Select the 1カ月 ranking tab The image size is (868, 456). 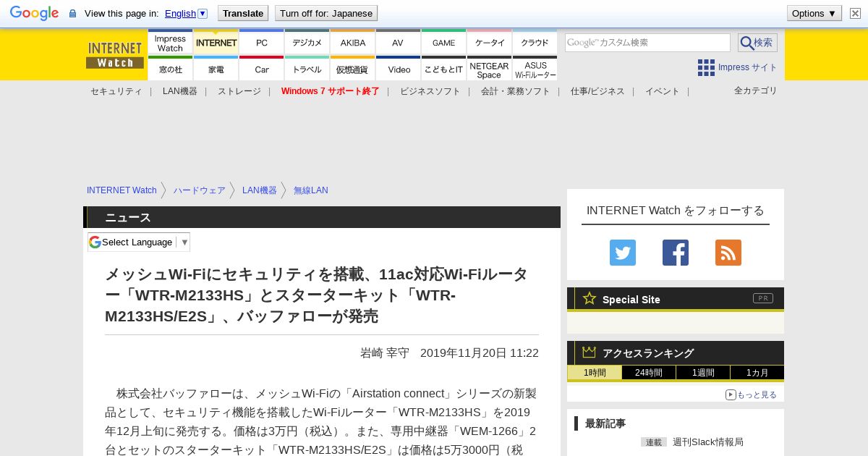click(x=757, y=373)
